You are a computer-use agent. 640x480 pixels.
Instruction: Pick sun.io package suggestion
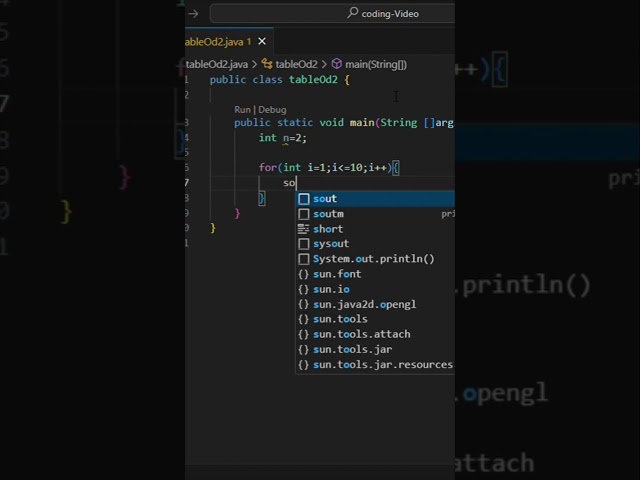click(375, 289)
